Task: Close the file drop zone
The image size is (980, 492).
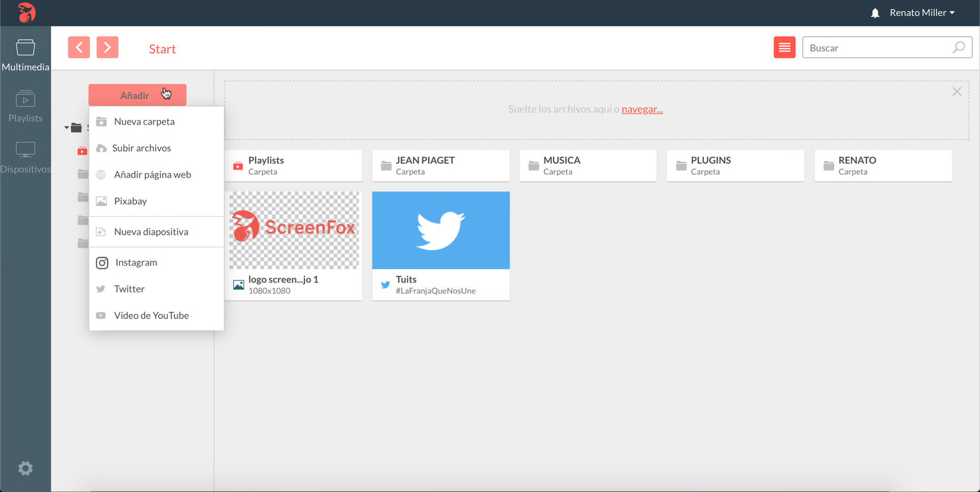Action: [x=957, y=91]
